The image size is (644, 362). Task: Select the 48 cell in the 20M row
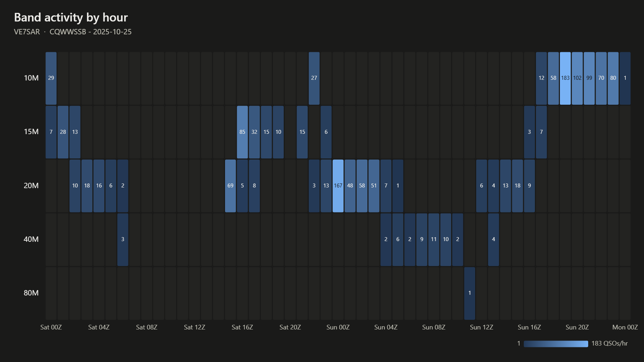pyautogui.click(x=350, y=186)
